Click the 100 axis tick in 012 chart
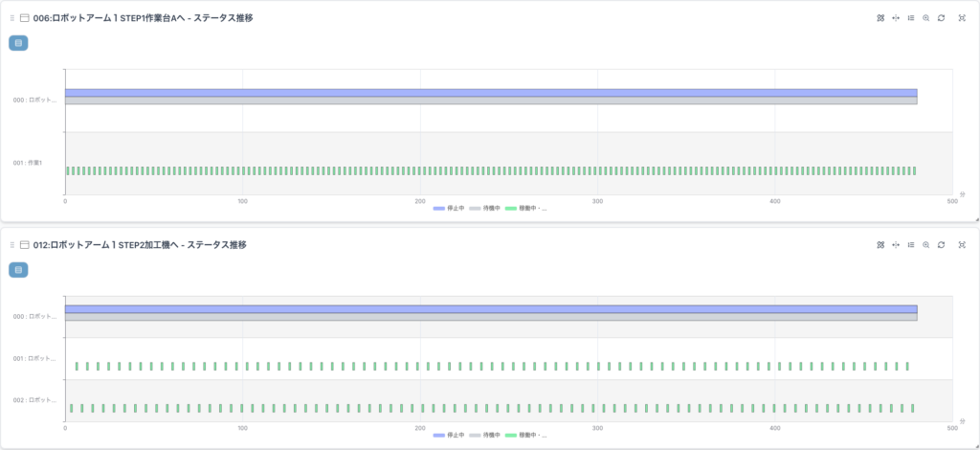Image resolution: width=980 pixels, height=450 pixels. (242, 428)
